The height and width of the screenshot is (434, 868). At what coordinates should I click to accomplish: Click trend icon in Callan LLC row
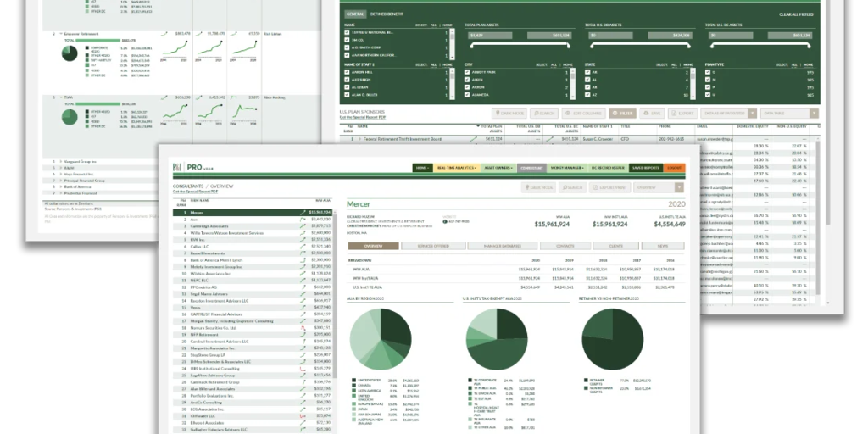click(x=303, y=247)
